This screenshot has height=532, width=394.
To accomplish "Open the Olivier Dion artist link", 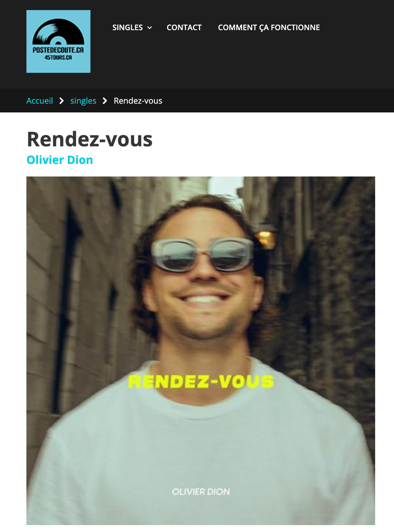I will click(60, 160).
